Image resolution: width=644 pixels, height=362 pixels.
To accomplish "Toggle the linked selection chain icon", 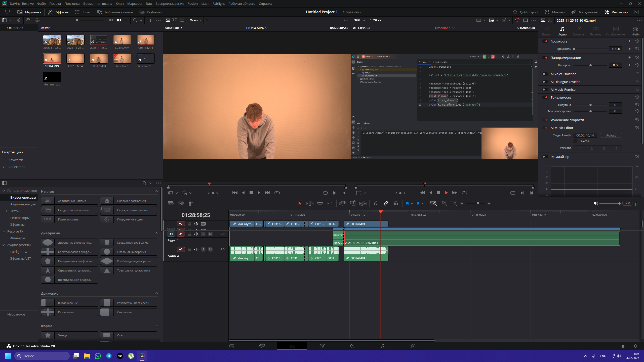I will pos(386,203).
